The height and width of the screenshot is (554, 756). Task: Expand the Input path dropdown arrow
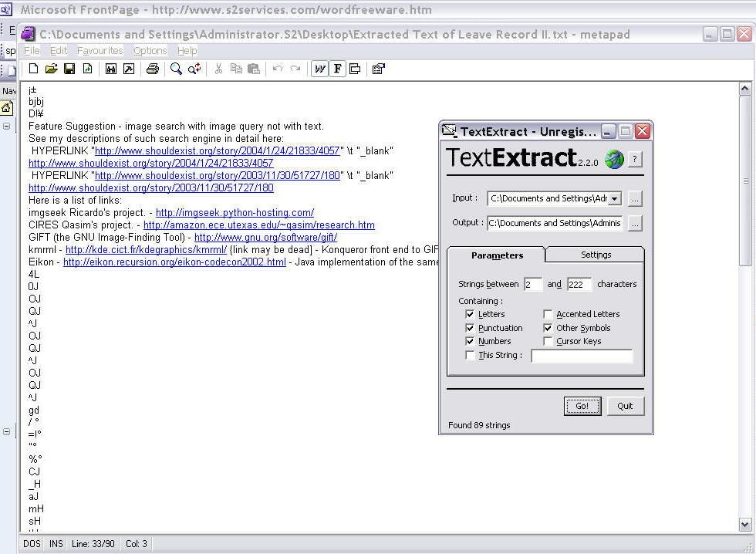[614, 198]
